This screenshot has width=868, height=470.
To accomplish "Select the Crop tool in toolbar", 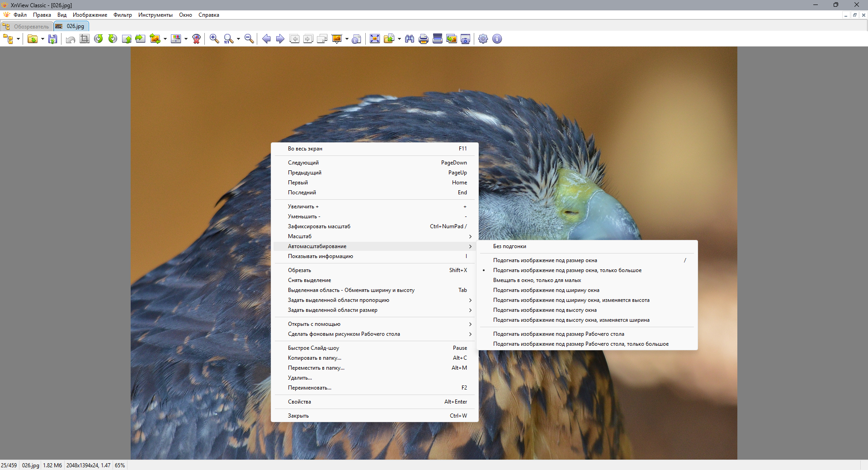I will pyautogui.click(x=85, y=39).
